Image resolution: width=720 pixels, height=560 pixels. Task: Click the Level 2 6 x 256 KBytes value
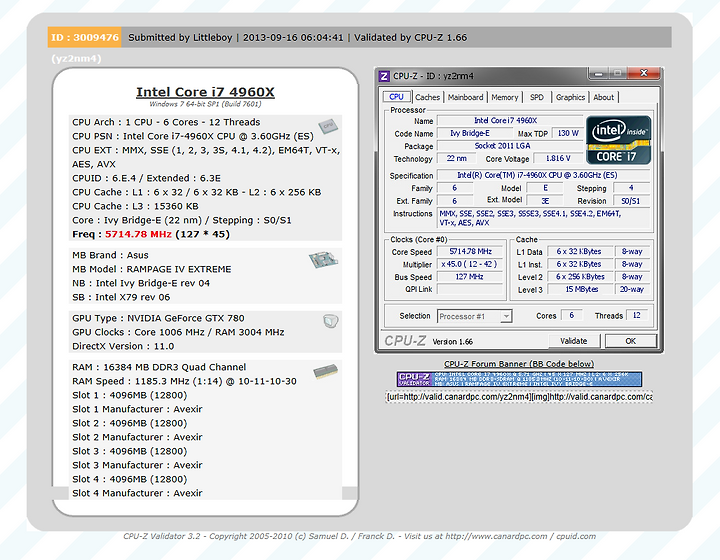click(x=581, y=277)
